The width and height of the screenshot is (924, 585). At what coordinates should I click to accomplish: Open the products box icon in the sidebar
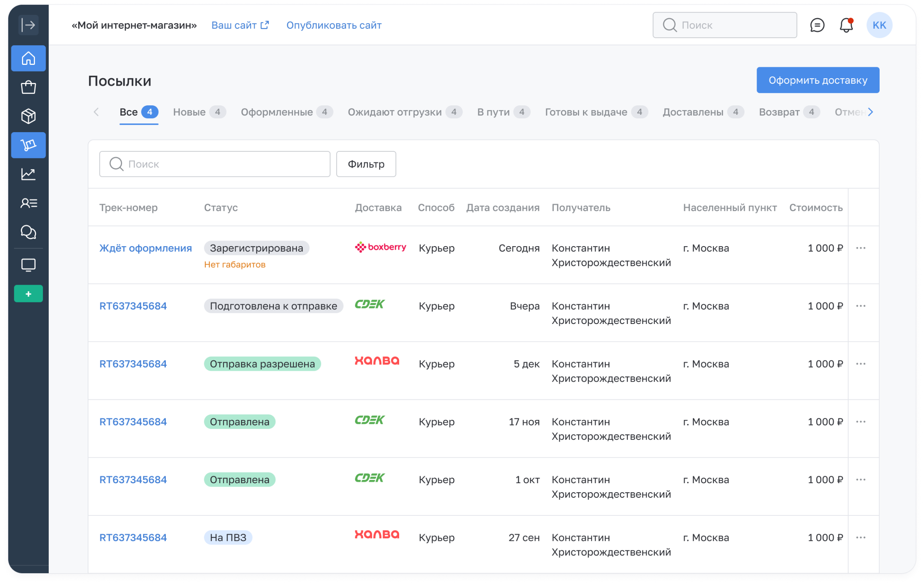pyautogui.click(x=28, y=116)
